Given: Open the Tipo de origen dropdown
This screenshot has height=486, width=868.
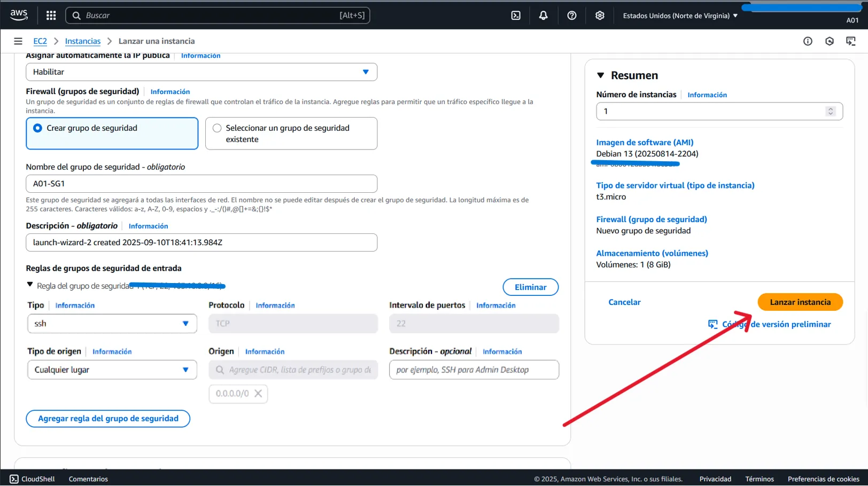Looking at the screenshot, I should coord(112,370).
